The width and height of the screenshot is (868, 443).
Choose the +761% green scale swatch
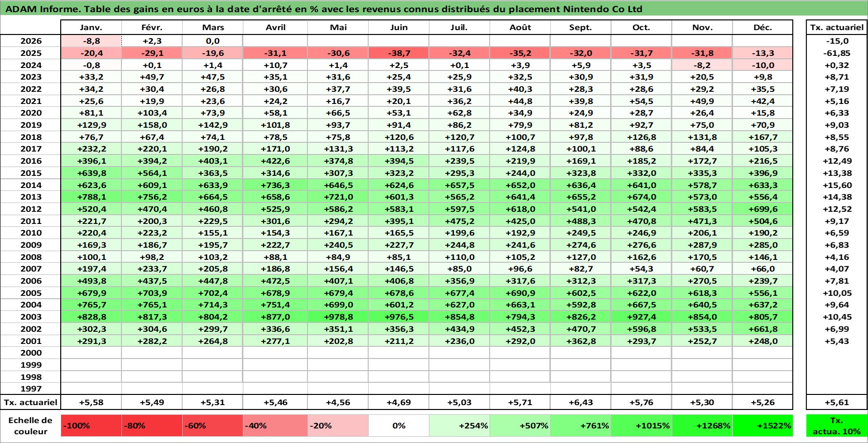click(x=580, y=426)
